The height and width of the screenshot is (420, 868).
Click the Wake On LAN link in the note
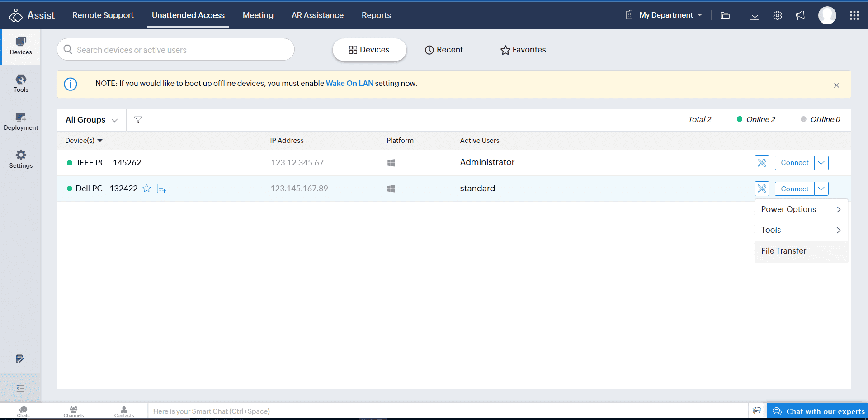click(x=349, y=83)
